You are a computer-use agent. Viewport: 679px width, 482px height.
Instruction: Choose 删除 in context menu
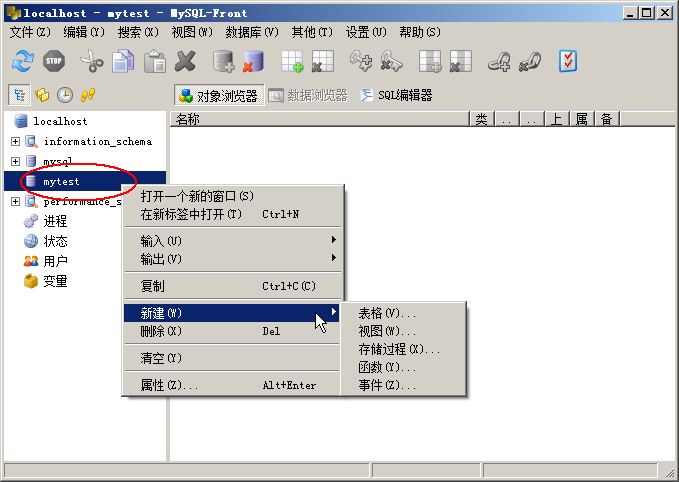pos(233,331)
